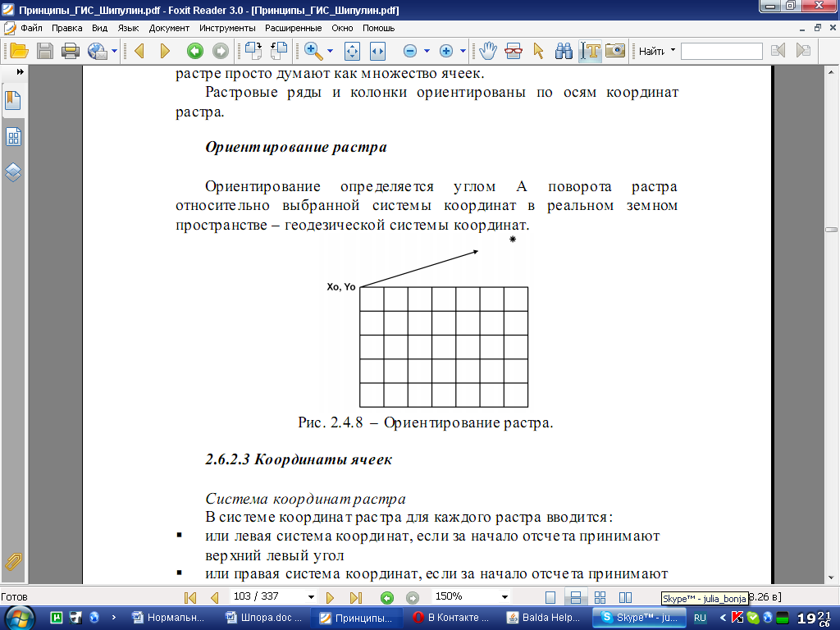Click status bar previous page arrow
The width and height of the screenshot is (840, 630).
(214, 597)
